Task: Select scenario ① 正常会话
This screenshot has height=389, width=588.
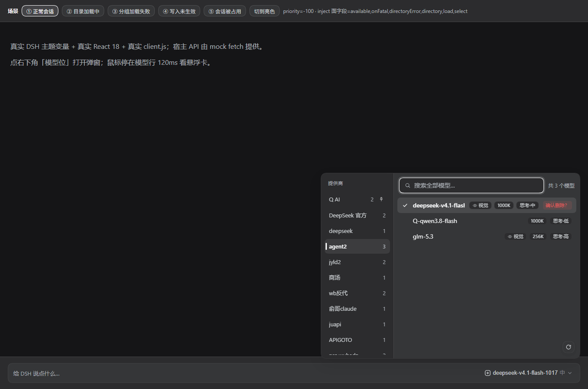Action: coord(40,11)
